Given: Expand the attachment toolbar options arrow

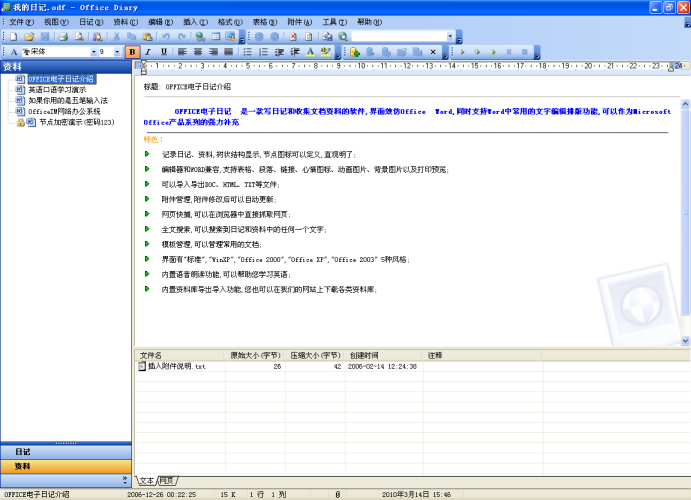Looking at the screenshot, I should tap(445, 53).
